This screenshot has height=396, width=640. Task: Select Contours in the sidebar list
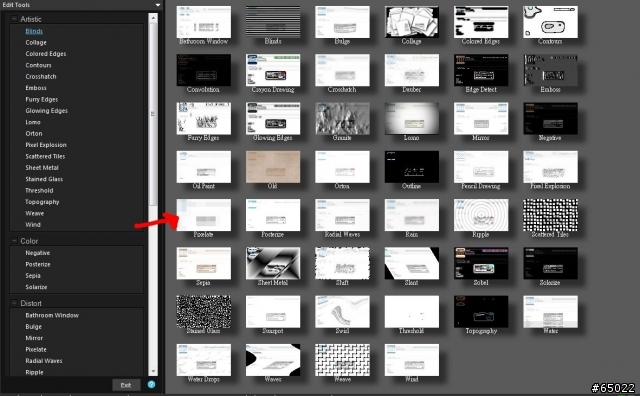38,65
